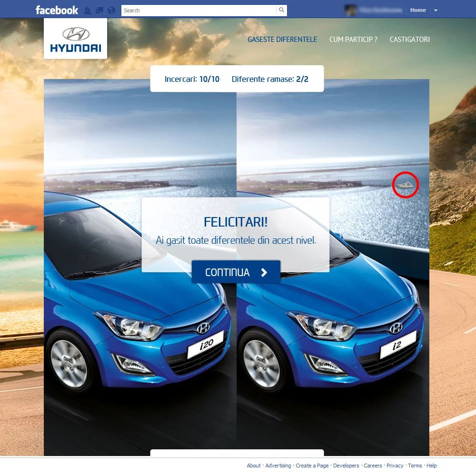Click the FELICITARI! heading
This screenshot has width=476, height=476.
(236, 222)
